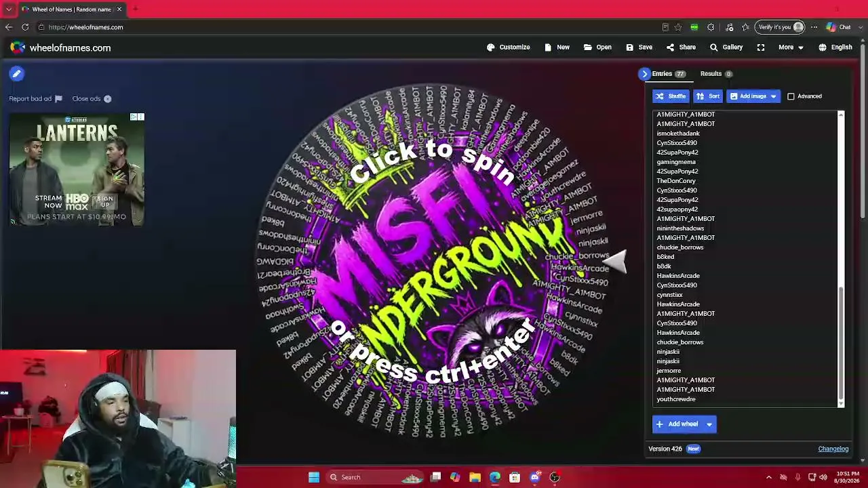Open browser extensions puzzle icon
This screenshot has width=868, height=488.
click(711, 27)
